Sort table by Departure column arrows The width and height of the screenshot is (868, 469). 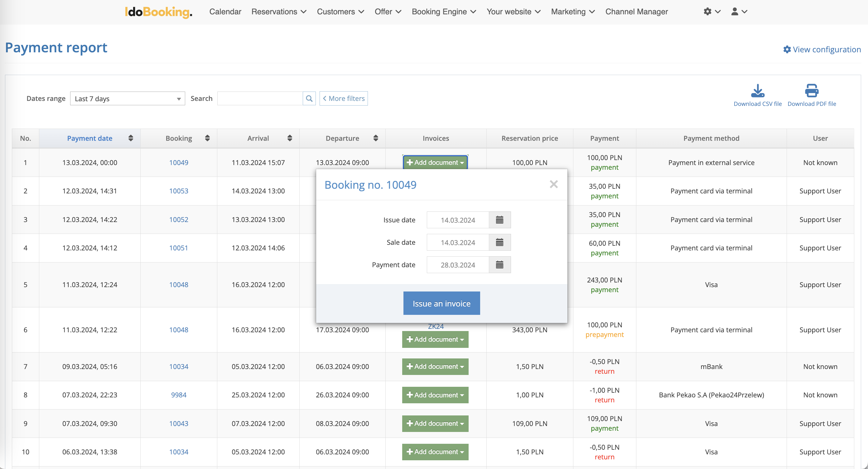pos(375,138)
